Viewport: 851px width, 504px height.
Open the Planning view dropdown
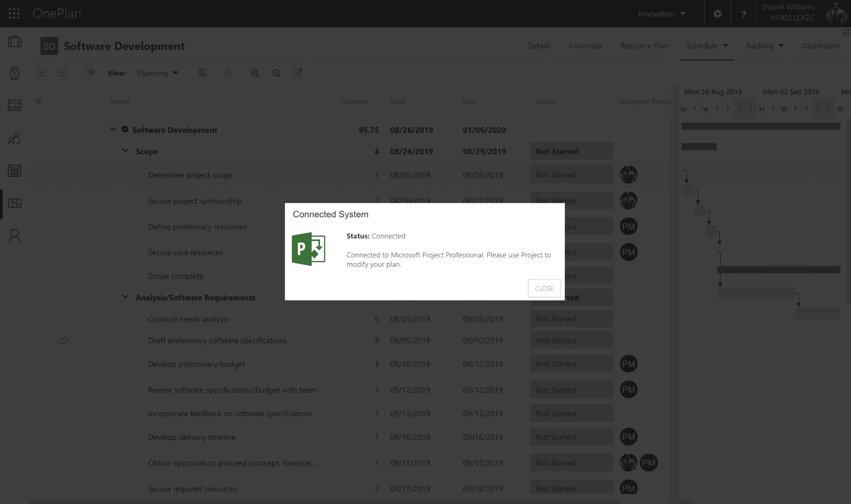(x=158, y=73)
